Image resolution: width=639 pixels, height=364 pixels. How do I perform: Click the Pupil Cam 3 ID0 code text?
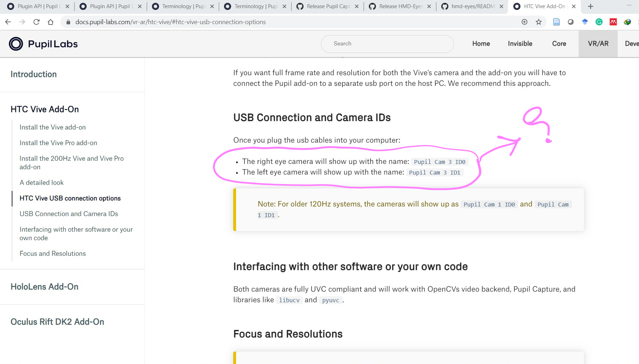(439, 162)
